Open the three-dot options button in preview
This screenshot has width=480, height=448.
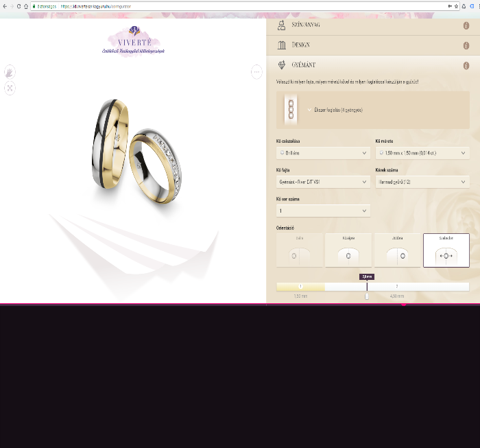click(256, 71)
